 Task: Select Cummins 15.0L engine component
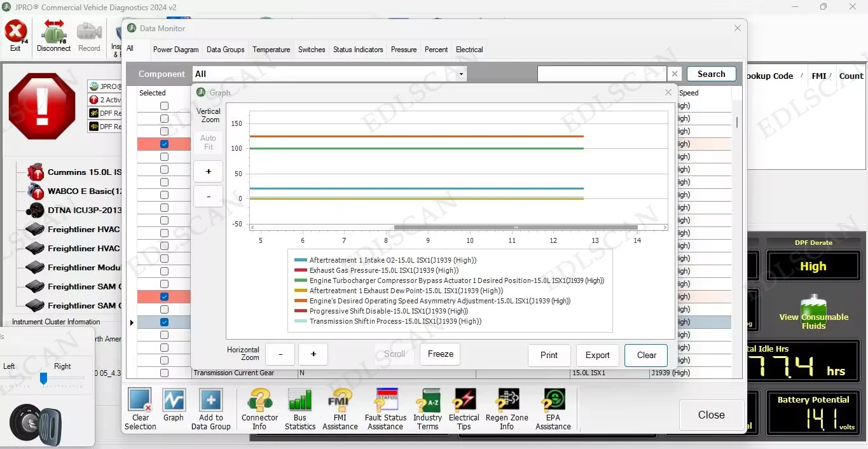point(74,172)
